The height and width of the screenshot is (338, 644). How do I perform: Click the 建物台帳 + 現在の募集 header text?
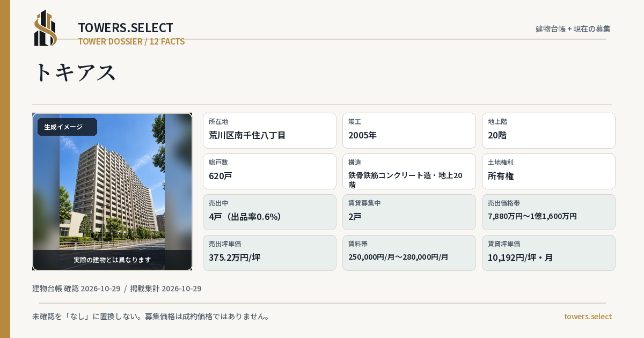573,28
